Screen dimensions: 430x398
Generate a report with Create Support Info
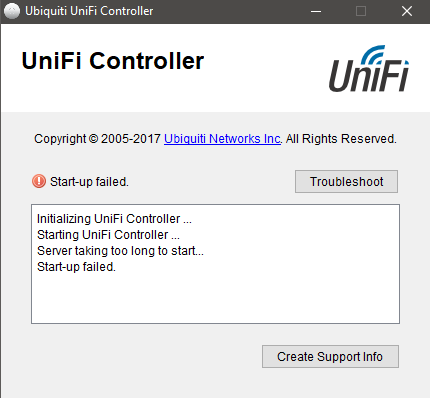(x=330, y=357)
